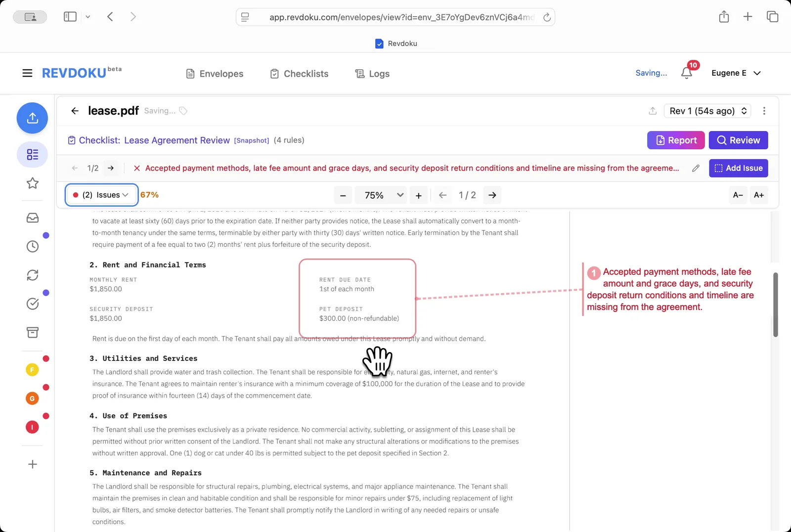Open the Checklists tab

pos(299,74)
